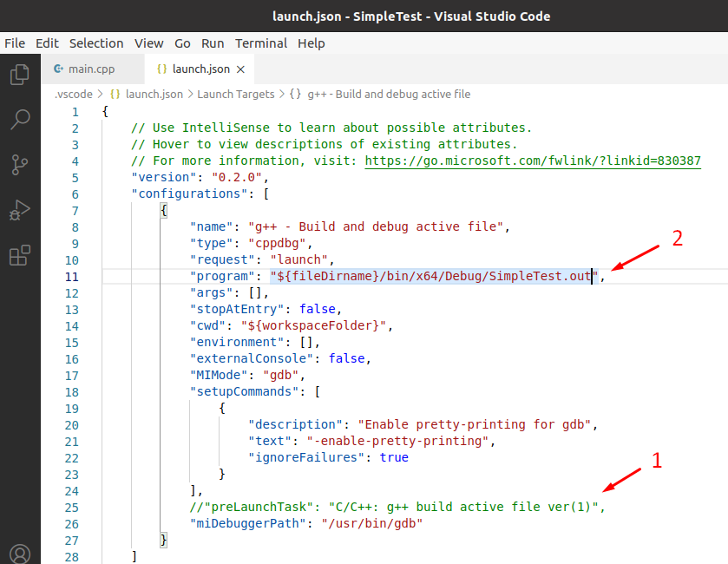Open the Accounts icon in activity bar
Viewport: 728px width, 564px height.
(19, 554)
